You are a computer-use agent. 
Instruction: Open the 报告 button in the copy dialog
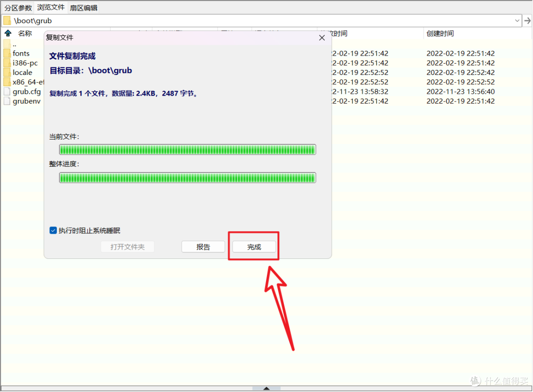coord(203,247)
